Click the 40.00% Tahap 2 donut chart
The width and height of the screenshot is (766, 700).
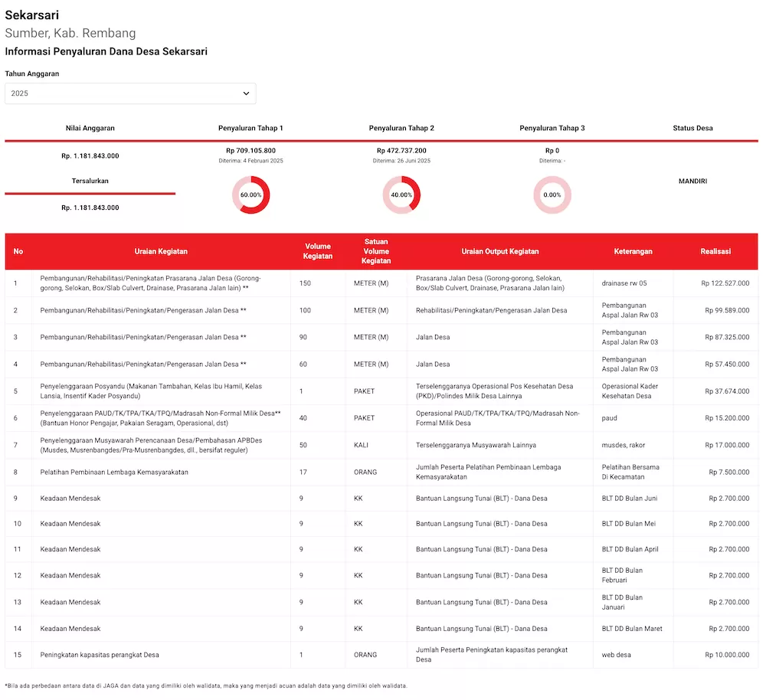tap(401, 195)
